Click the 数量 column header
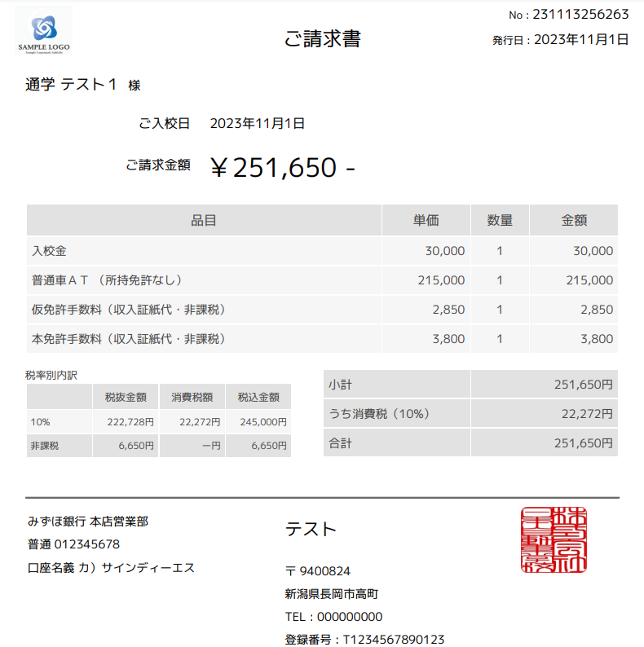Image resolution: width=644 pixels, height=647 pixels. [x=500, y=220]
